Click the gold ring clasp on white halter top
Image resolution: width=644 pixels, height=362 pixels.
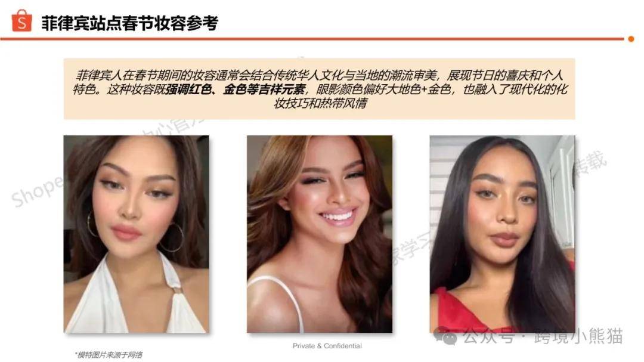pos(178,289)
